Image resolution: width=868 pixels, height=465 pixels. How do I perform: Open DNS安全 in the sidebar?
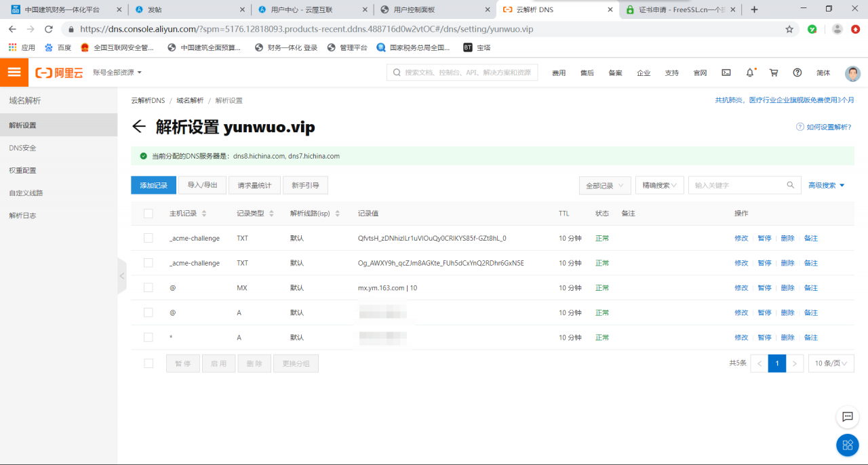pyautogui.click(x=23, y=148)
